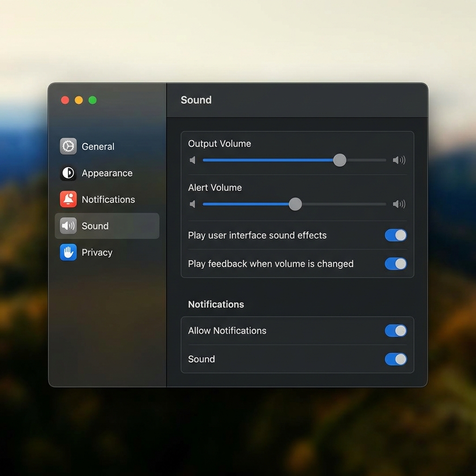Click the Alert Volume slider handle
The height and width of the screenshot is (476, 476).
pyautogui.click(x=295, y=204)
